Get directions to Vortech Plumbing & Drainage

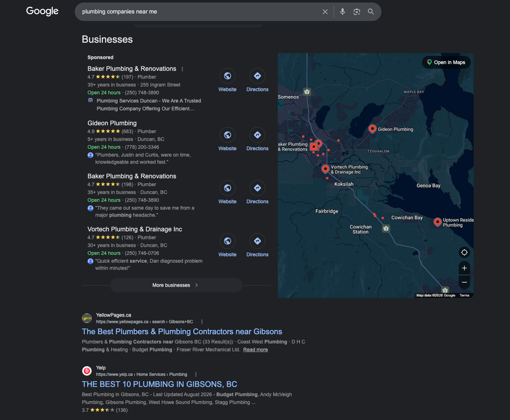coord(257,241)
